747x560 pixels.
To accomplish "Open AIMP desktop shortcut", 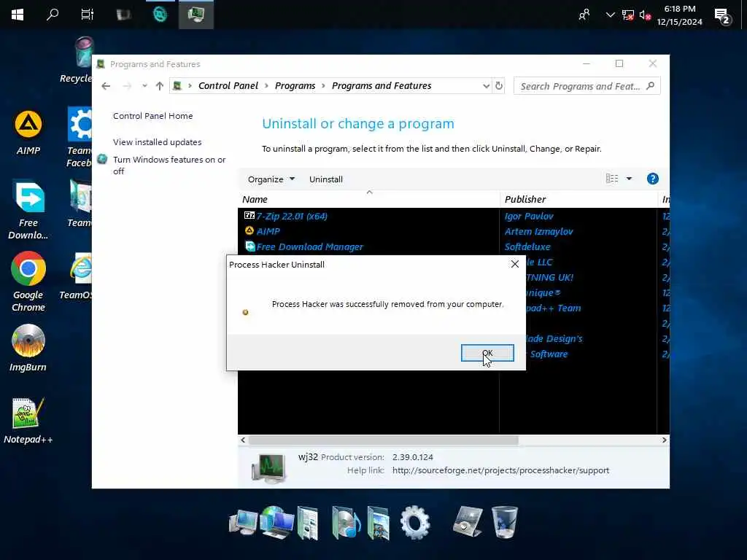I will (28, 133).
